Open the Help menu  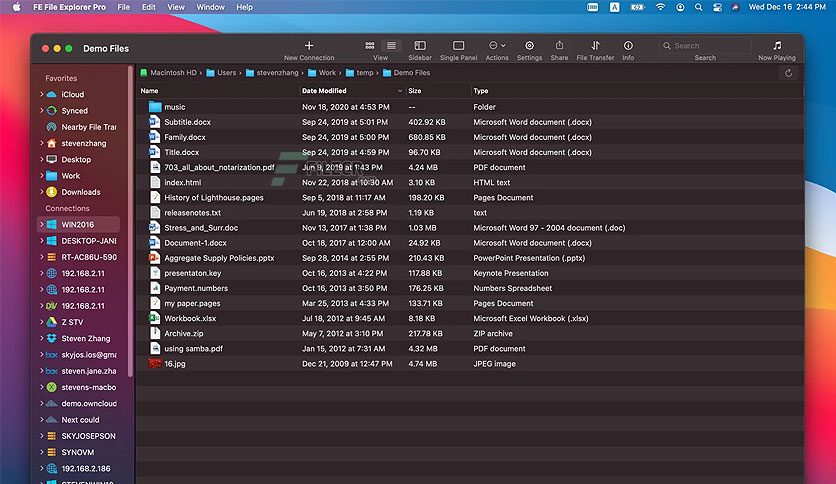pos(245,7)
